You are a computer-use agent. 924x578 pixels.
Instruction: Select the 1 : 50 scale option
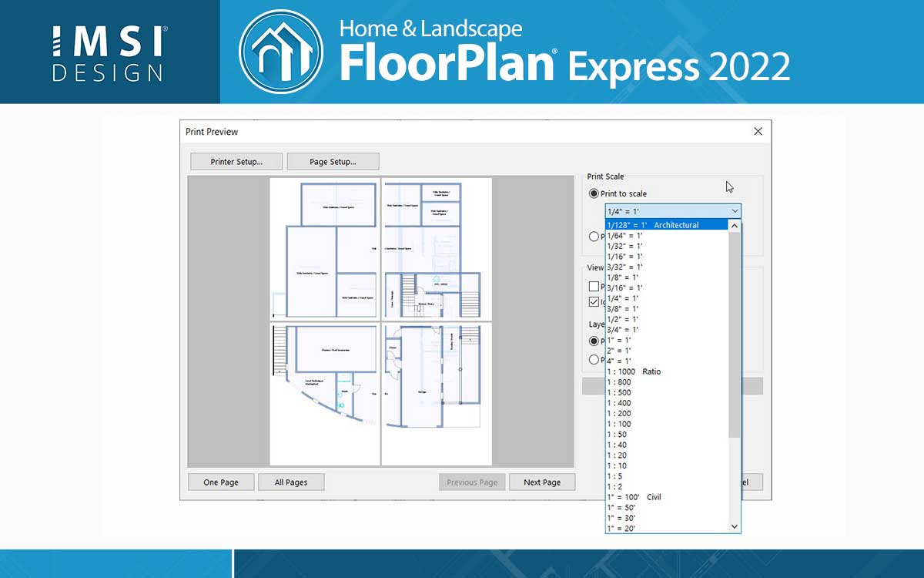667,435
